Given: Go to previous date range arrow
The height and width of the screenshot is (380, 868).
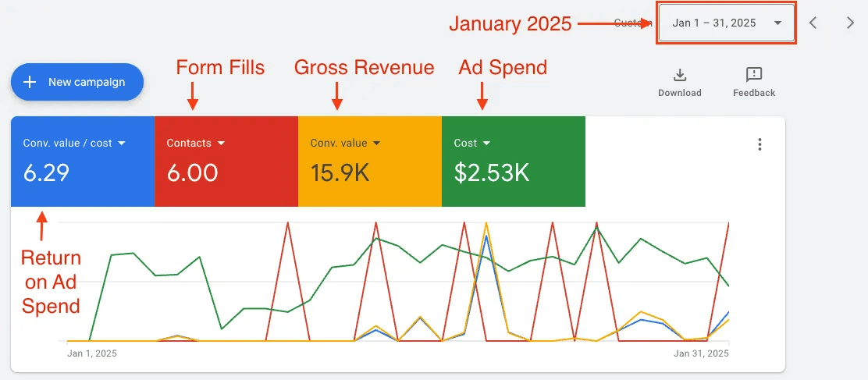Looking at the screenshot, I should [x=813, y=23].
